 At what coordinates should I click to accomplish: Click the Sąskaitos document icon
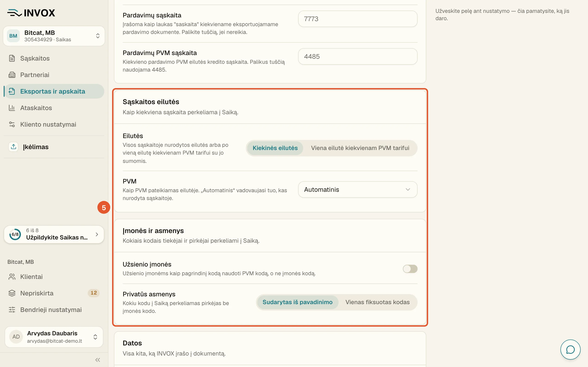click(x=12, y=58)
